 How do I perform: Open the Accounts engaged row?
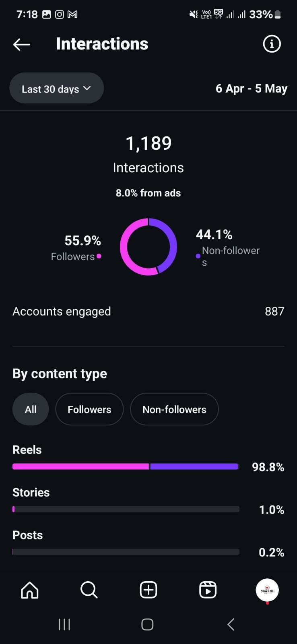tap(148, 311)
